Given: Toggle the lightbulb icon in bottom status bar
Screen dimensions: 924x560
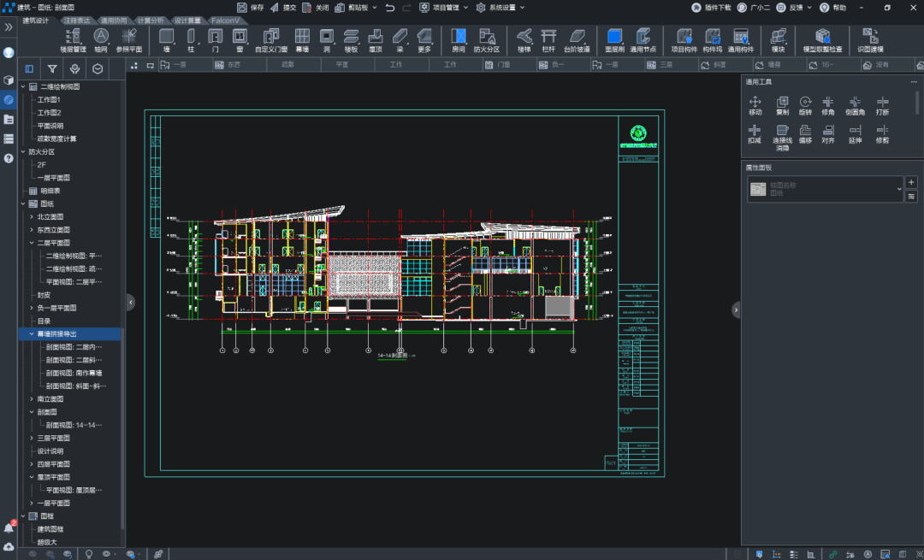Looking at the screenshot, I should coord(89,553).
